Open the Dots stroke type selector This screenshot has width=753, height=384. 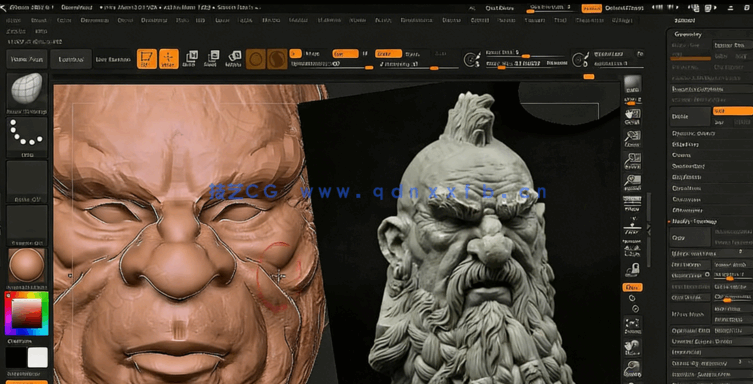pos(27,135)
